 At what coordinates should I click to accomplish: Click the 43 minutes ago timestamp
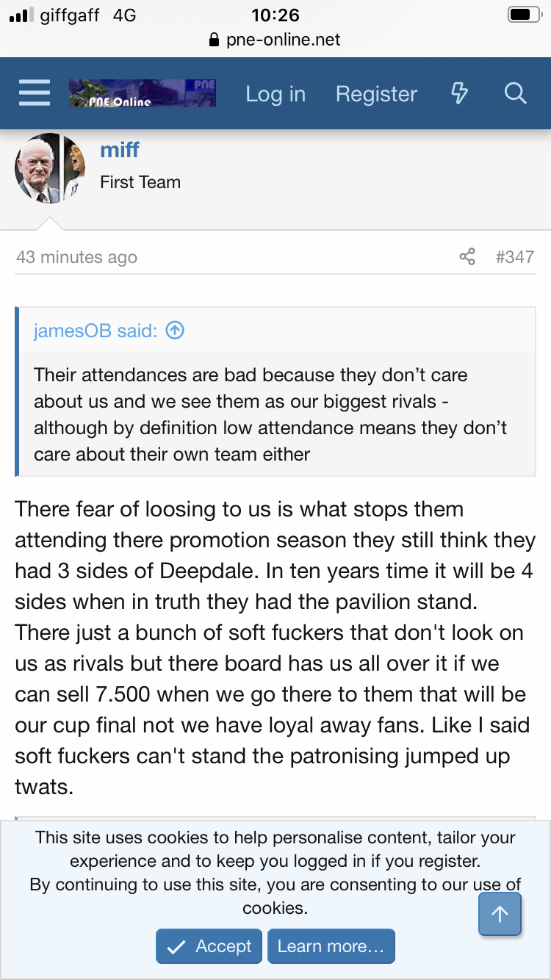(76, 257)
